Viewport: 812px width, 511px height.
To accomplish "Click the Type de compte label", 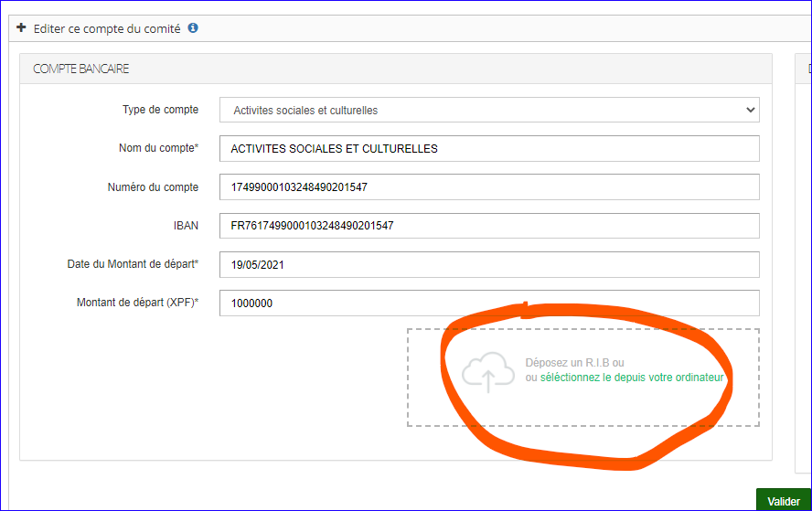I will pyautogui.click(x=160, y=110).
